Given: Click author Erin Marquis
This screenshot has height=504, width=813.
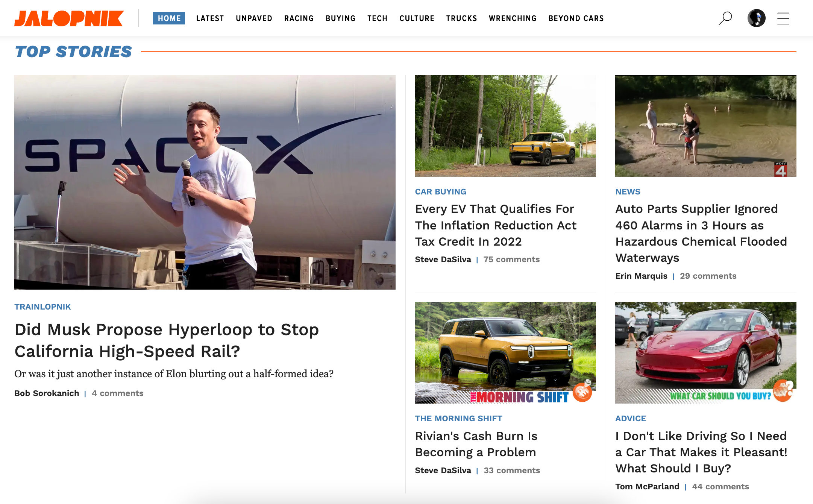Looking at the screenshot, I should [x=641, y=276].
